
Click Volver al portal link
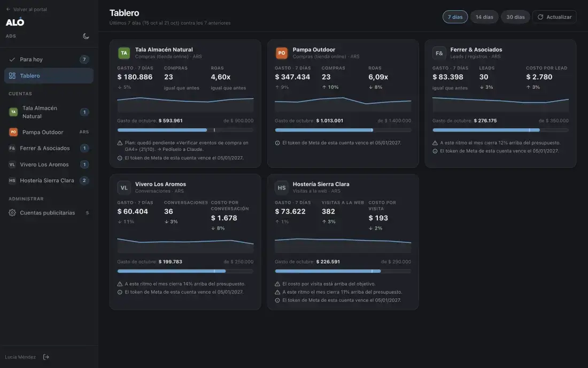tap(26, 10)
